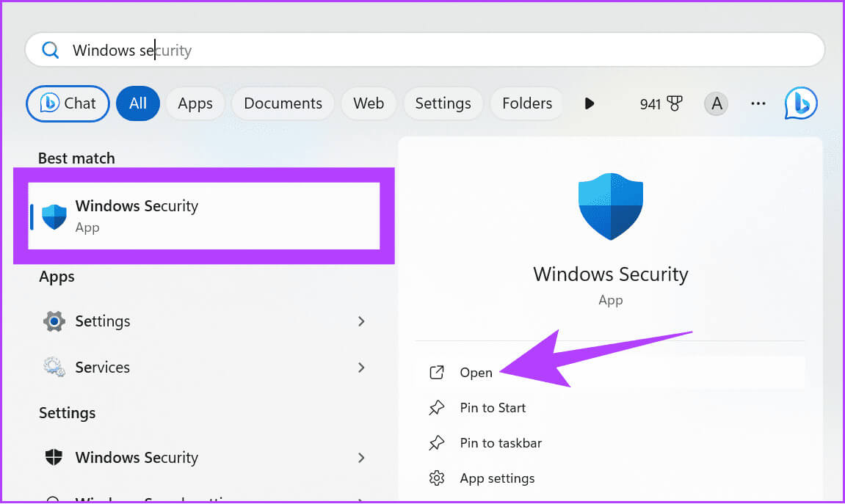Switch to the Folders filter tab
Viewport: 845px width, 504px height.
[527, 103]
